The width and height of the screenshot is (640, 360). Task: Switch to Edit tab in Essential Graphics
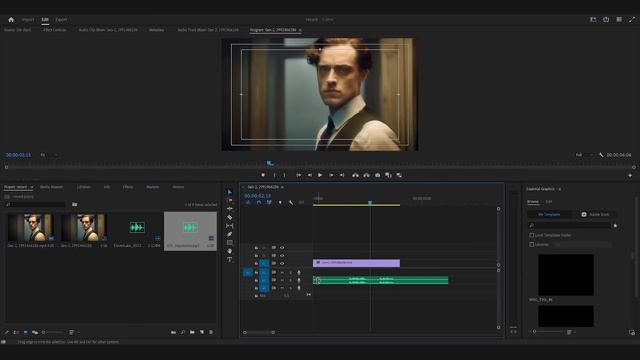[x=549, y=202]
